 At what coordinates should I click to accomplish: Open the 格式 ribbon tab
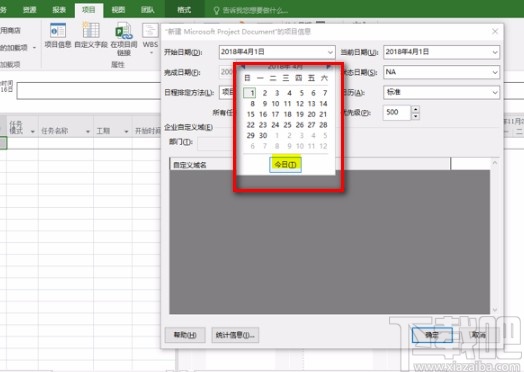pos(184,10)
